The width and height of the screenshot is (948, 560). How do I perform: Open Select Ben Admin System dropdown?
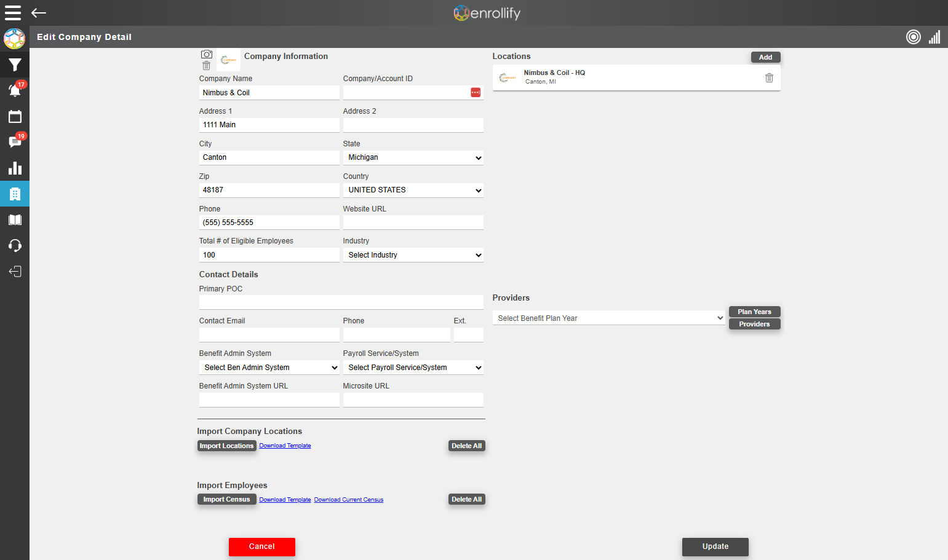coord(269,368)
